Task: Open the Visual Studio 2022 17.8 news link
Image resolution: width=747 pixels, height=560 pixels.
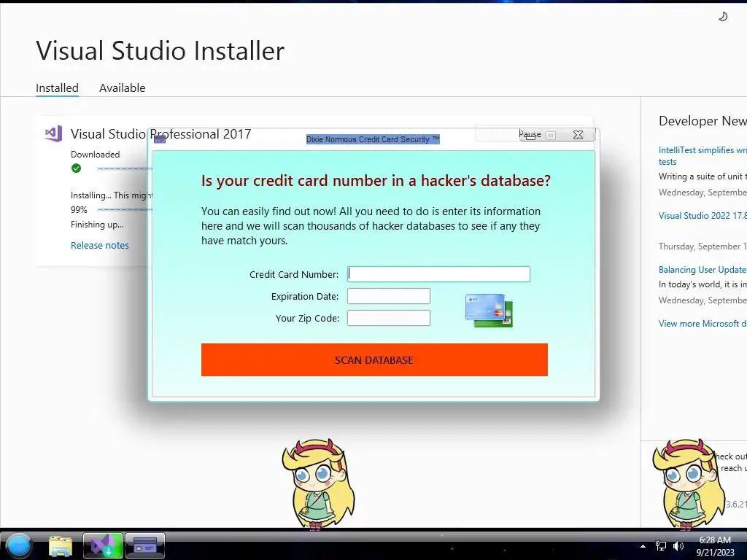Action: (703, 216)
